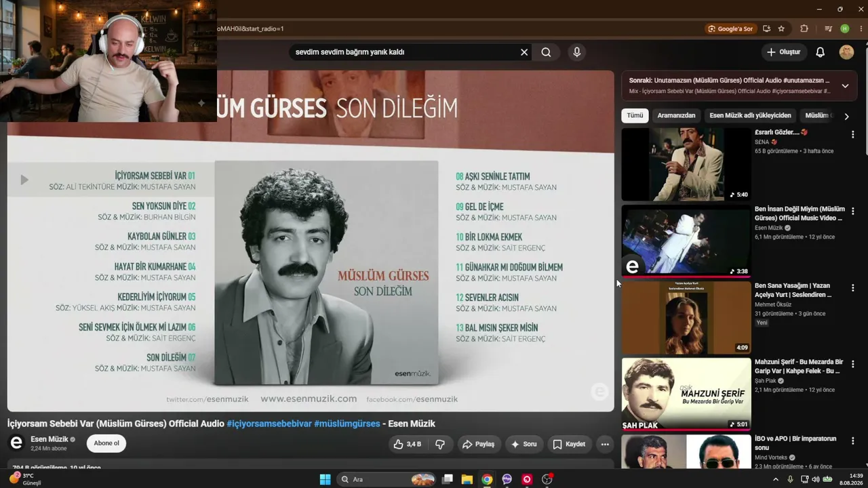Open the YouTube account avatar menu
This screenshot has height=488, width=868.
(x=846, y=52)
